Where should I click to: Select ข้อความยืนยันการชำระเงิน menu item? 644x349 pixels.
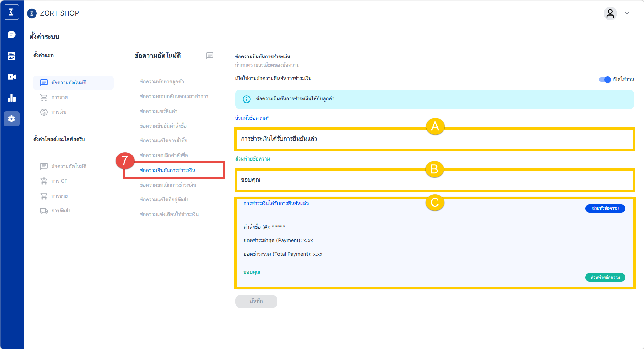tap(168, 170)
